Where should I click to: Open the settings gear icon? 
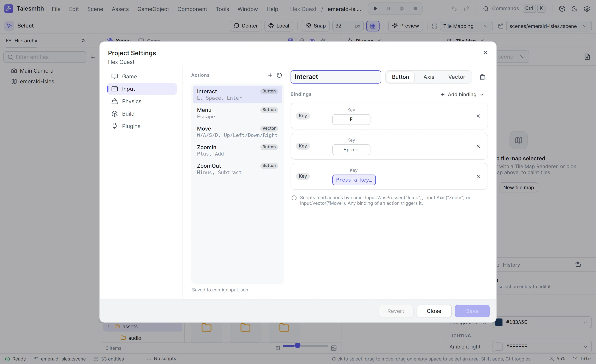click(x=587, y=9)
